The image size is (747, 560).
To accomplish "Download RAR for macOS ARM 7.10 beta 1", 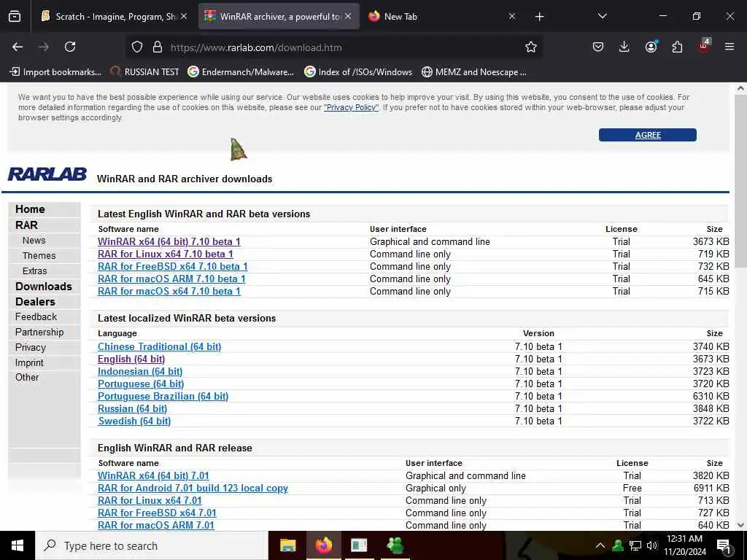I will click(x=171, y=279).
